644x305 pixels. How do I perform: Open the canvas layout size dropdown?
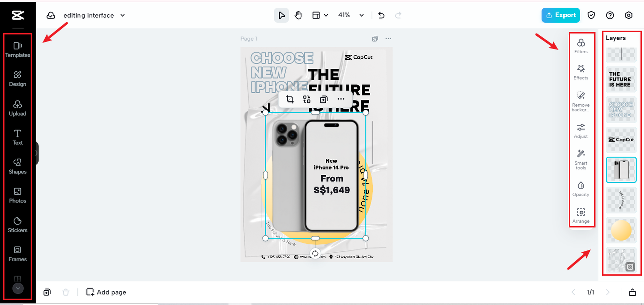coord(320,15)
